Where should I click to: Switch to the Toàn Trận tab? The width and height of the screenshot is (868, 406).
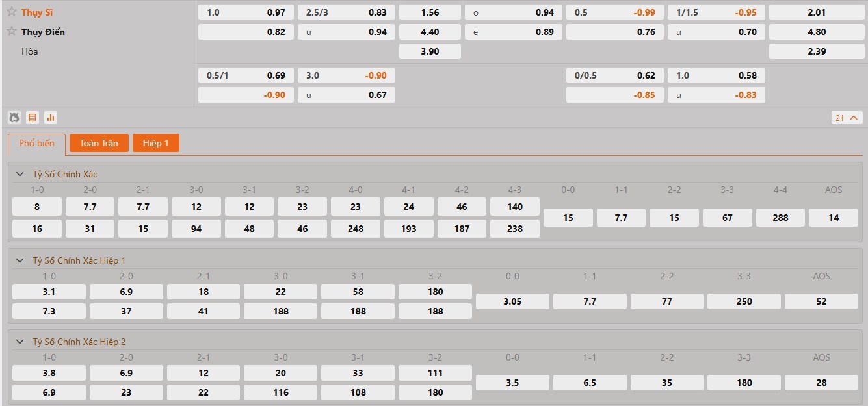click(99, 143)
